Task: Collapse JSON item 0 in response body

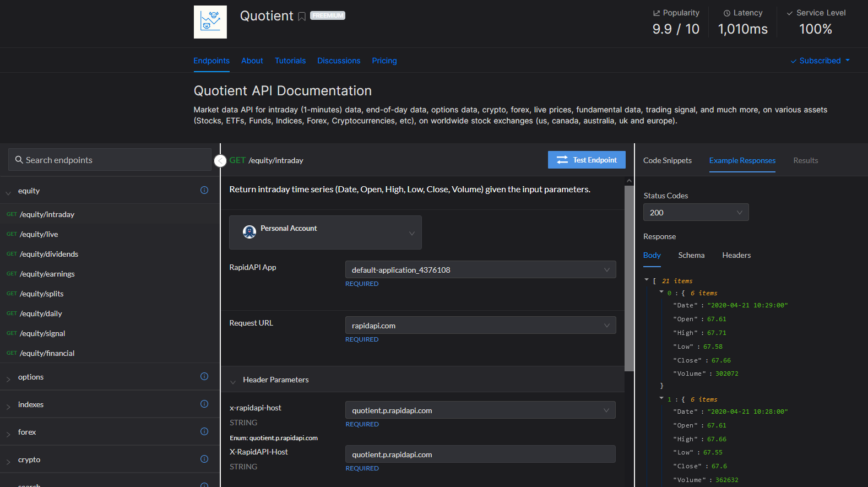Action: [x=661, y=292]
